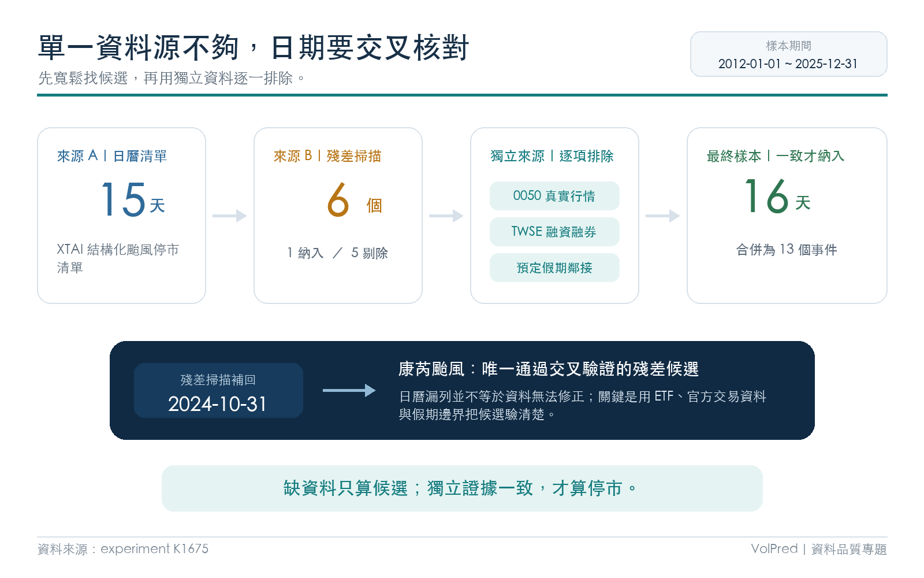This screenshot has height=578, width=924.
Task: Click the heading 來源 B | 殘差掃描
Action: pos(327,156)
